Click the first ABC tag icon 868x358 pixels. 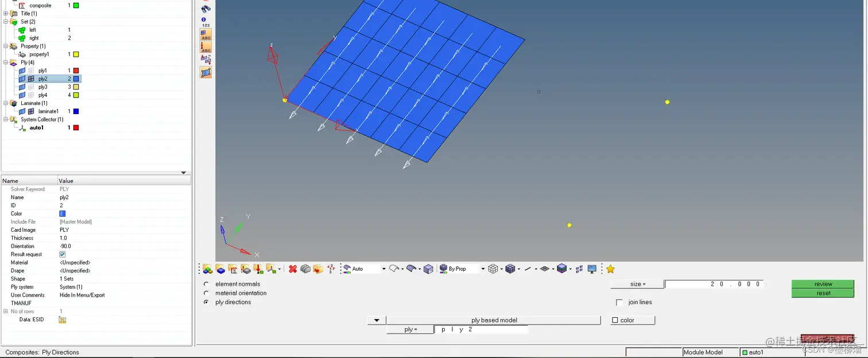coord(206,34)
